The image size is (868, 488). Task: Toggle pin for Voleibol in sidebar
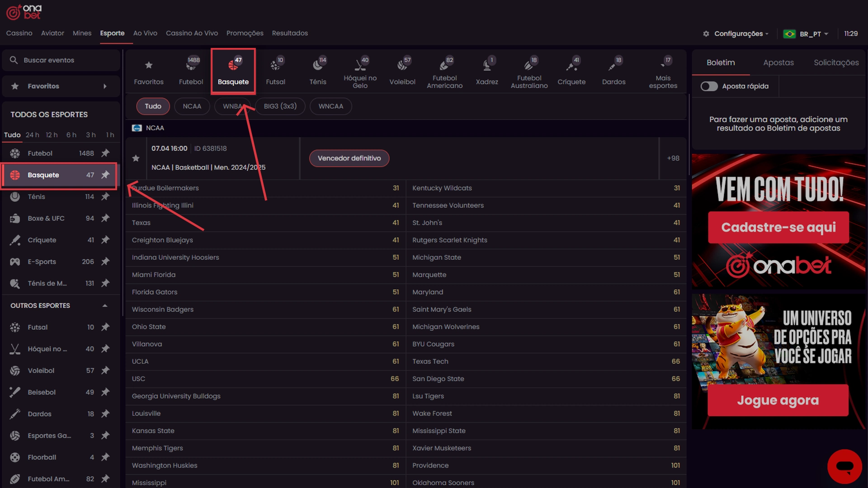[x=105, y=371]
